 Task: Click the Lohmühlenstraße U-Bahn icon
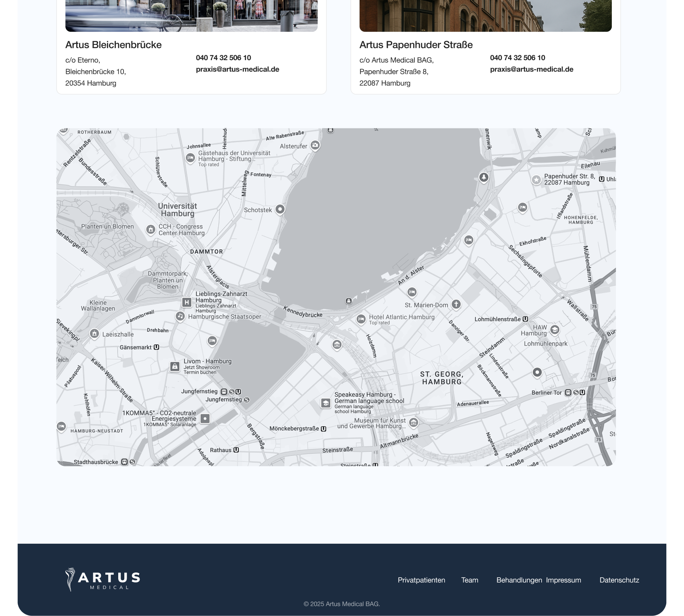pos(525,319)
